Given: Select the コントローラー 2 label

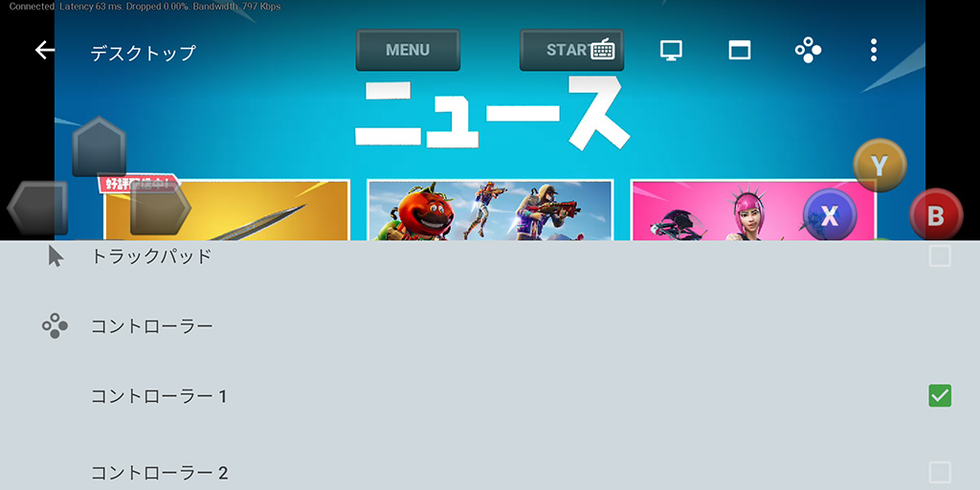Looking at the screenshot, I should coord(160,473).
